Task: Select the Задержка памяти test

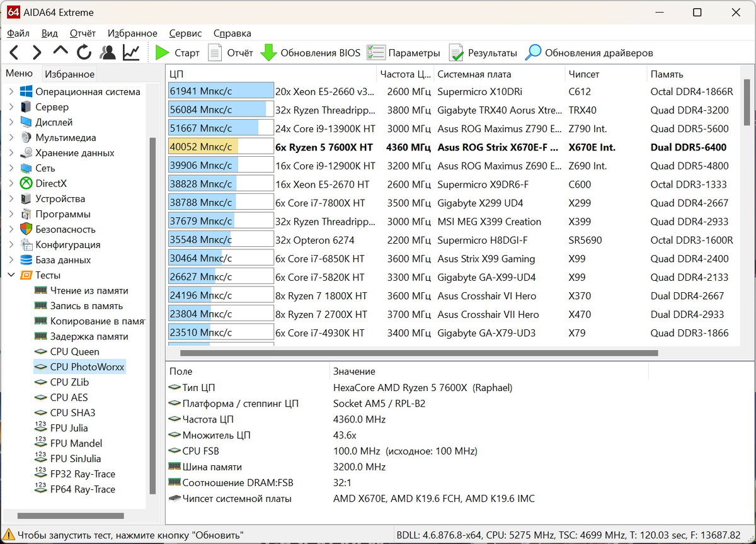Action: (89, 336)
